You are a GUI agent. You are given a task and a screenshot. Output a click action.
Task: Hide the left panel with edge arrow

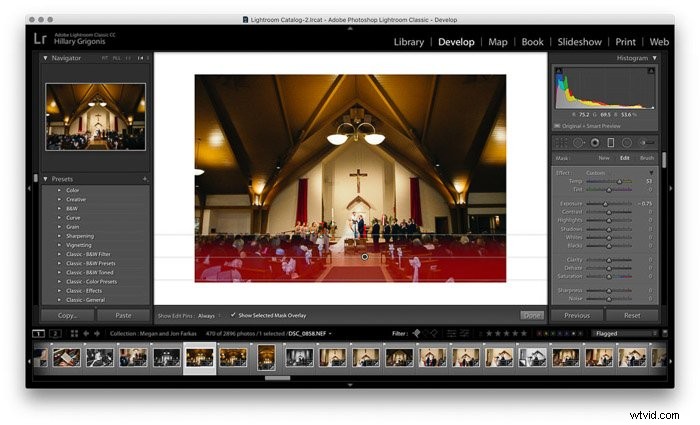pos(29,188)
